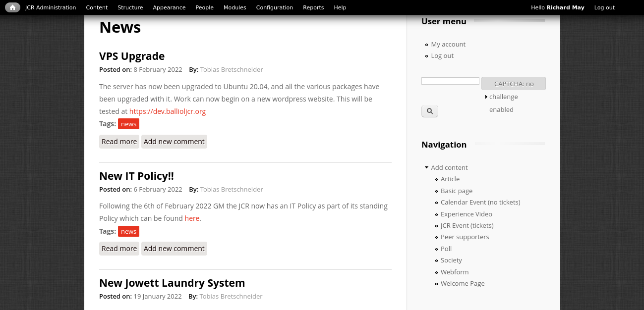Viewport: 644px width, 310px height.
Task: Click the search magnifier icon
Action: click(x=429, y=111)
